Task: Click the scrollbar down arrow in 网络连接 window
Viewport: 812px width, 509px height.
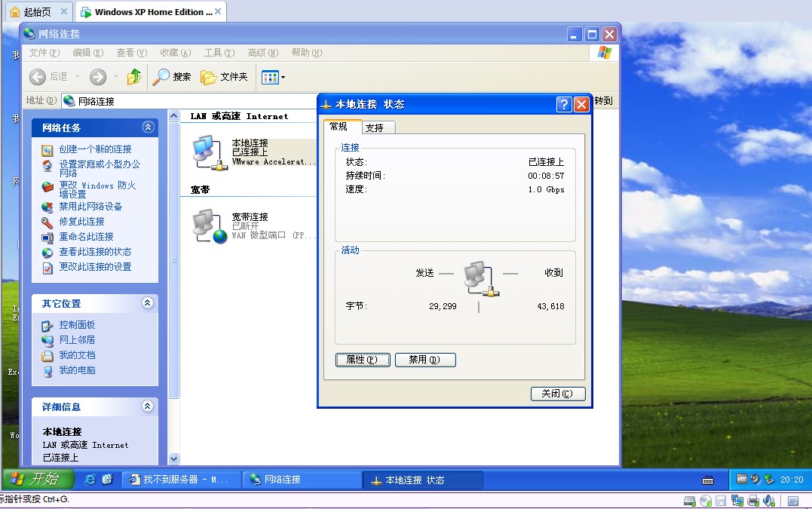Action: click(x=174, y=458)
